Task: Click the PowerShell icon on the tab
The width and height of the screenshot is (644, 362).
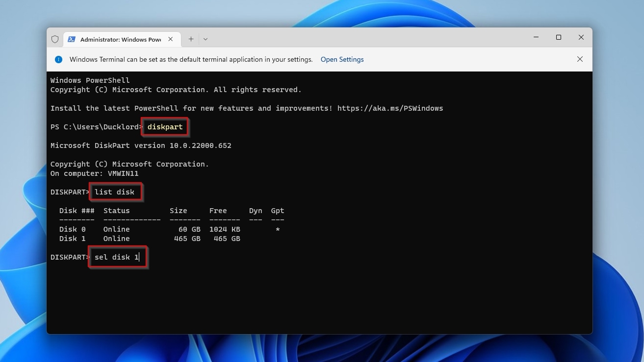Action: [x=72, y=39]
